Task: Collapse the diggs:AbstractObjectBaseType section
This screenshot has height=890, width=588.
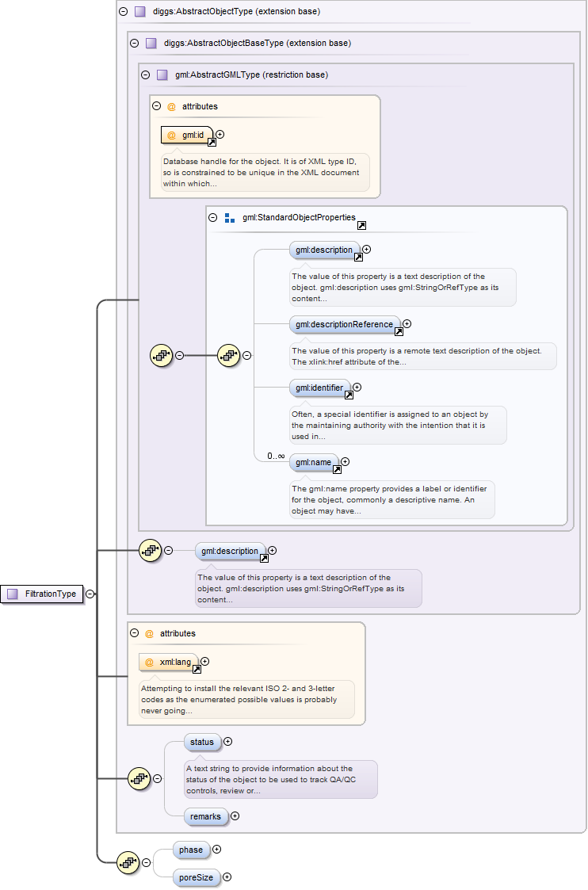Action: coord(134,44)
